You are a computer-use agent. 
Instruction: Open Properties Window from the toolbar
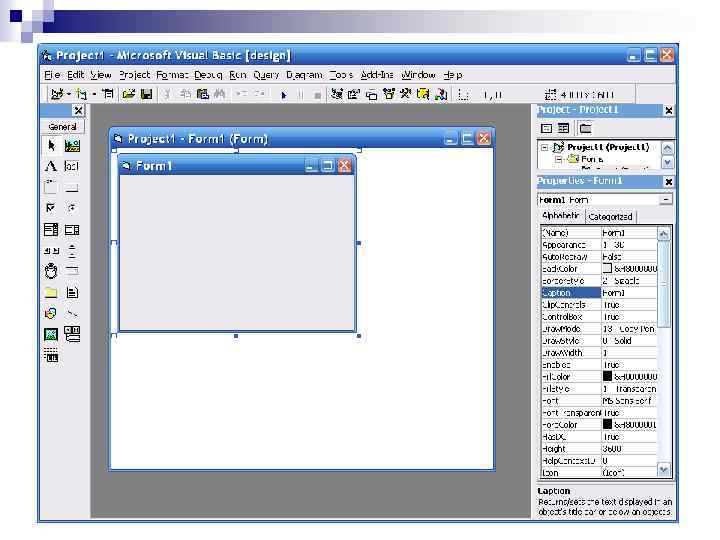[354, 94]
